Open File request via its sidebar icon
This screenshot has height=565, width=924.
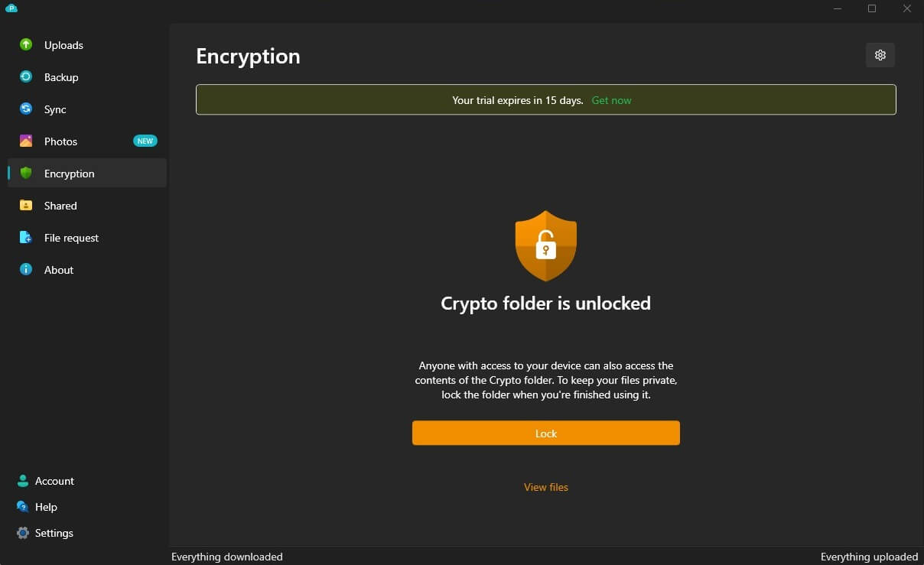click(x=24, y=238)
